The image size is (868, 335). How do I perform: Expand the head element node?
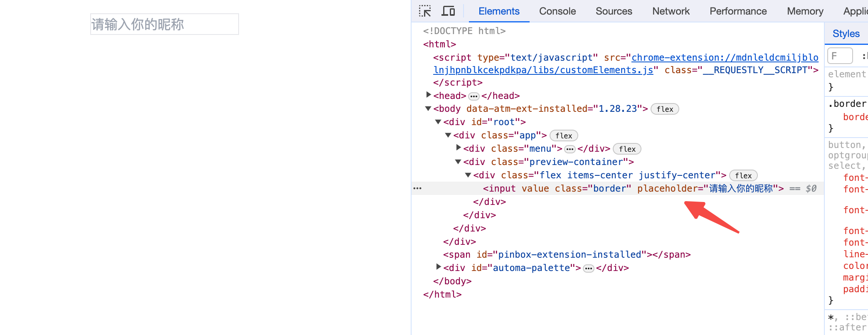(x=429, y=95)
